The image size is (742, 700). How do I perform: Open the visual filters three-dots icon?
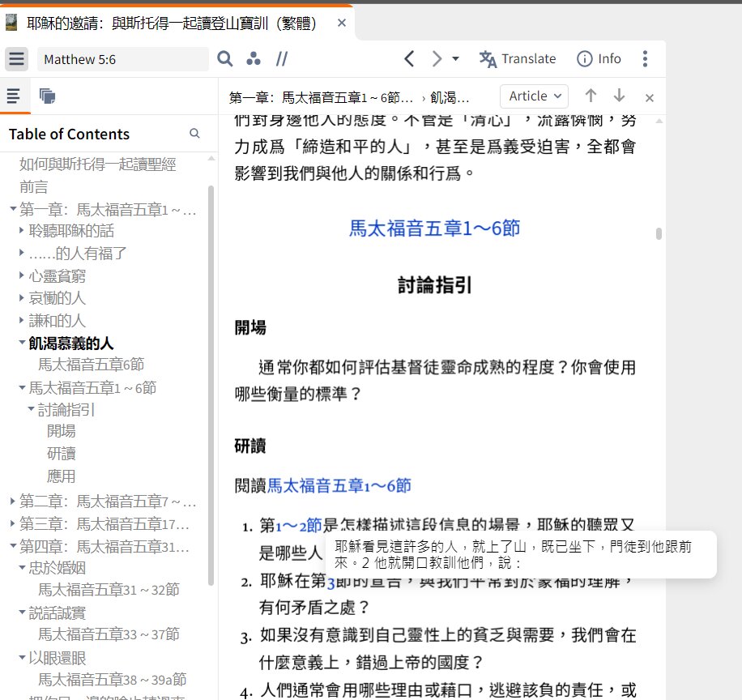click(x=254, y=58)
